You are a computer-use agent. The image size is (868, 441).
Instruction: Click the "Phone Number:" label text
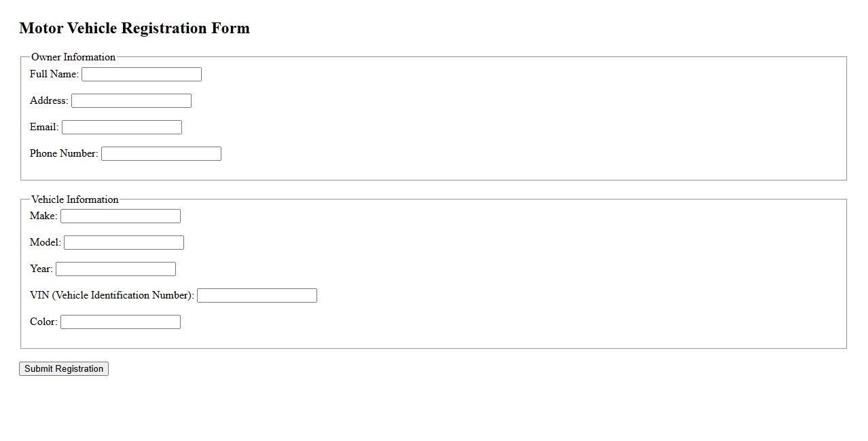click(64, 153)
